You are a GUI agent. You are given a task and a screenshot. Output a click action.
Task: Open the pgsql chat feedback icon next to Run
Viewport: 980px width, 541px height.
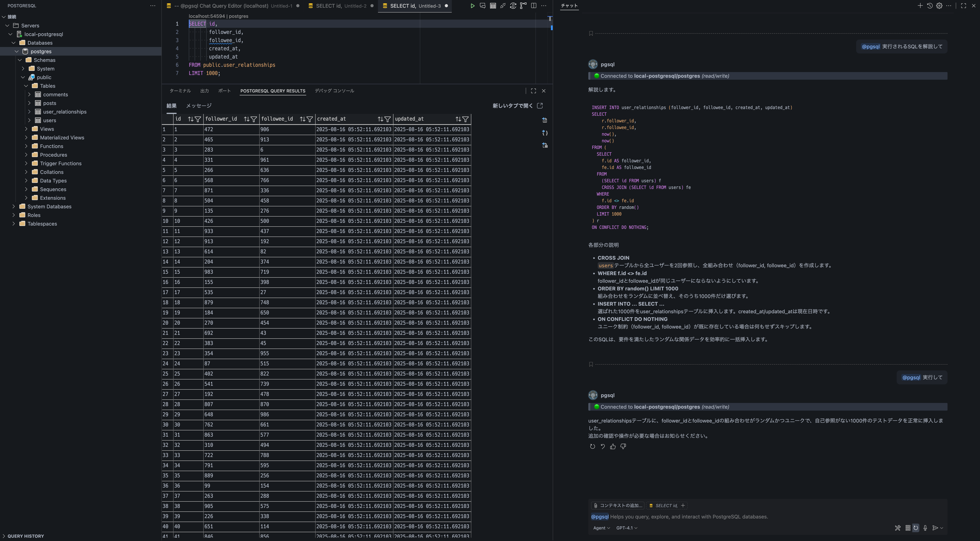click(x=482, y=6)
